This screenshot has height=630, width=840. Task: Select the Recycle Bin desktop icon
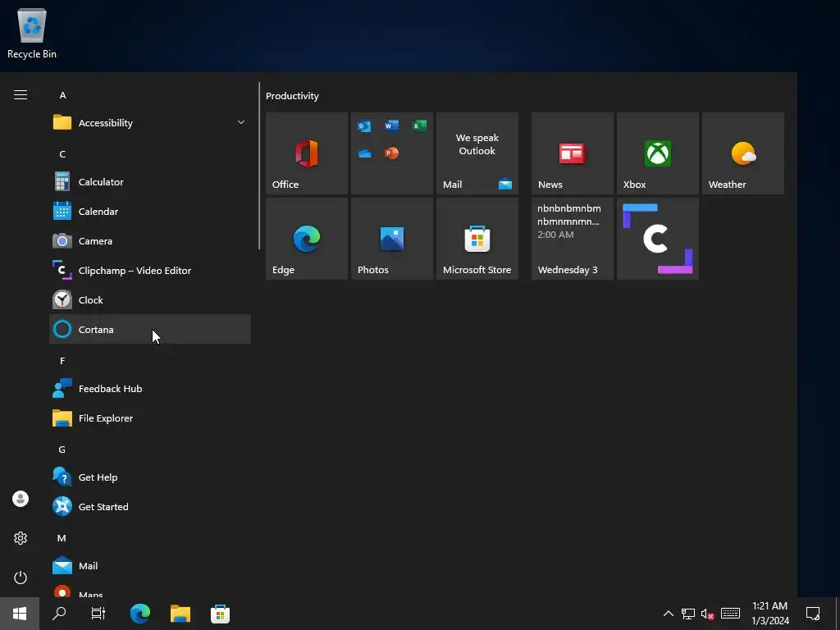(32, 33)
